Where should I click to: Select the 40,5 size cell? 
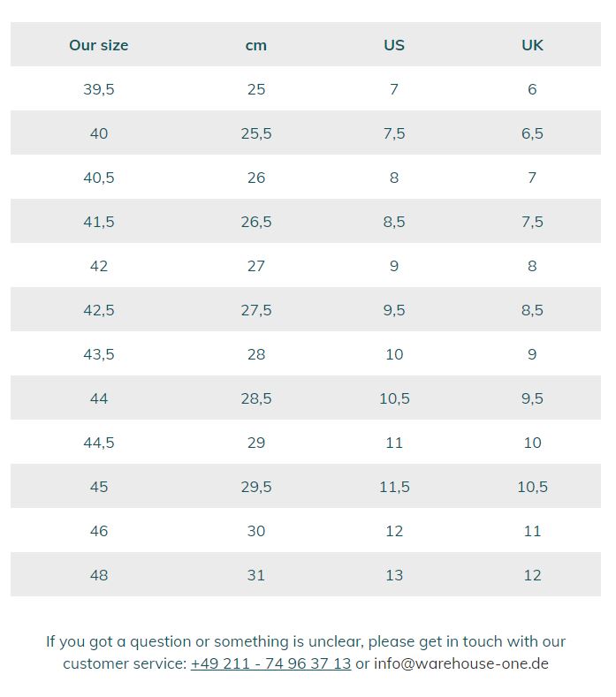pos(99,178)
